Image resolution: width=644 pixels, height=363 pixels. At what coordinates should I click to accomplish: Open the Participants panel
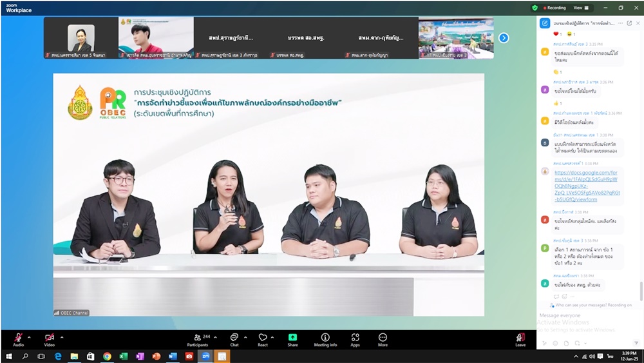(198, 340)
